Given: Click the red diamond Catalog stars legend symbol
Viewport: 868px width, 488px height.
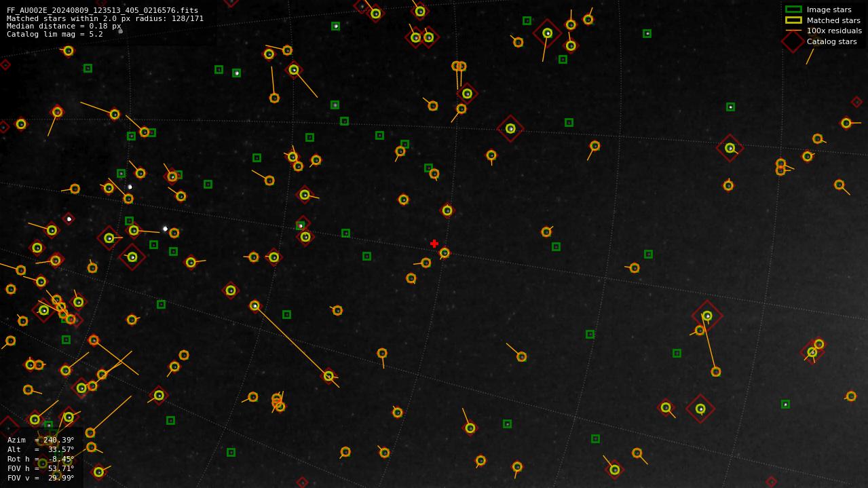Looking at the screenshot, I should (793, 41).
